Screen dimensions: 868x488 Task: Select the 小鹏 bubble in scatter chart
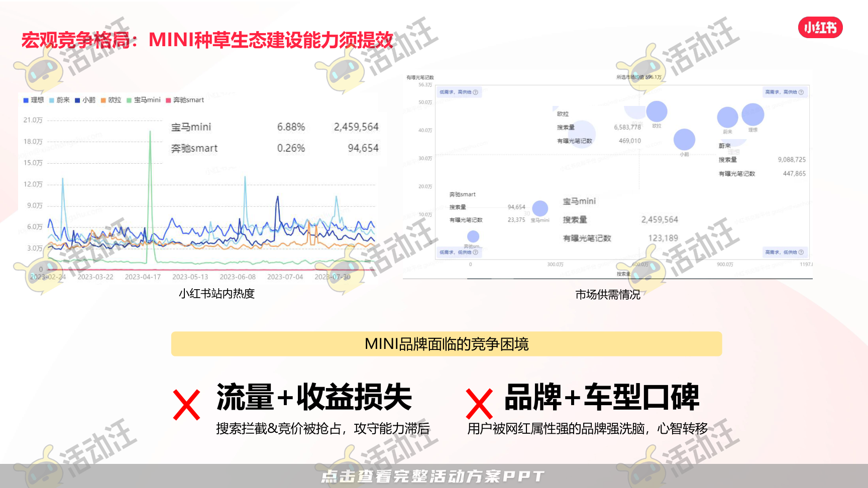[x=684, y=139]
